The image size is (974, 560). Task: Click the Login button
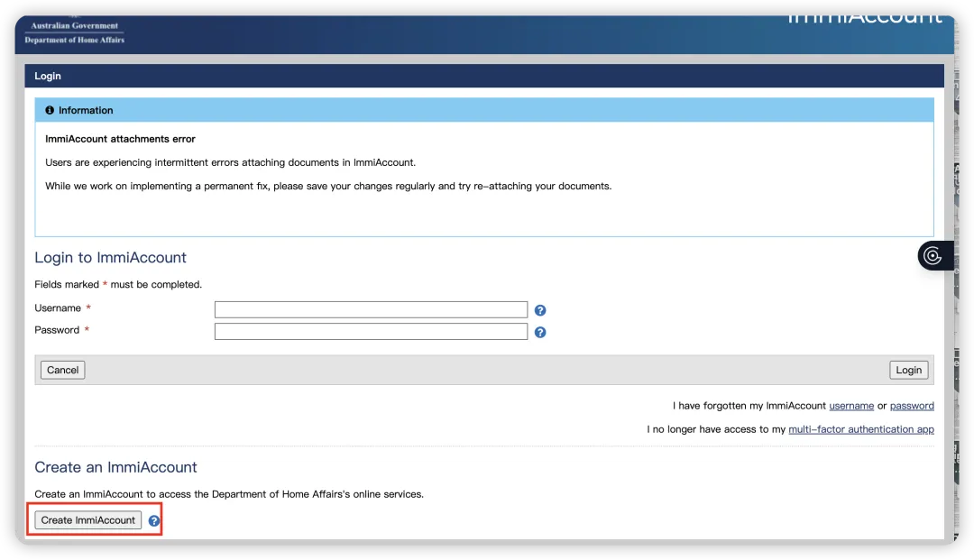click(x=909, y=370)
